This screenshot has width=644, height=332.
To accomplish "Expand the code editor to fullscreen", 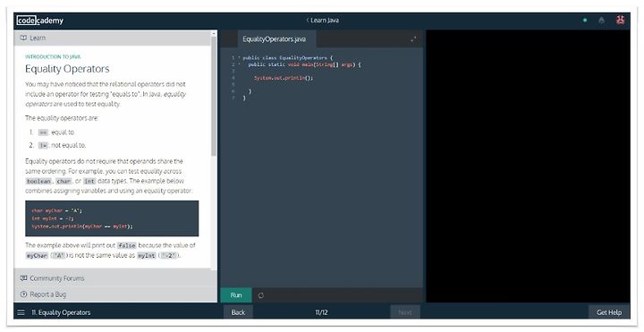I will (x=413, y=39).
